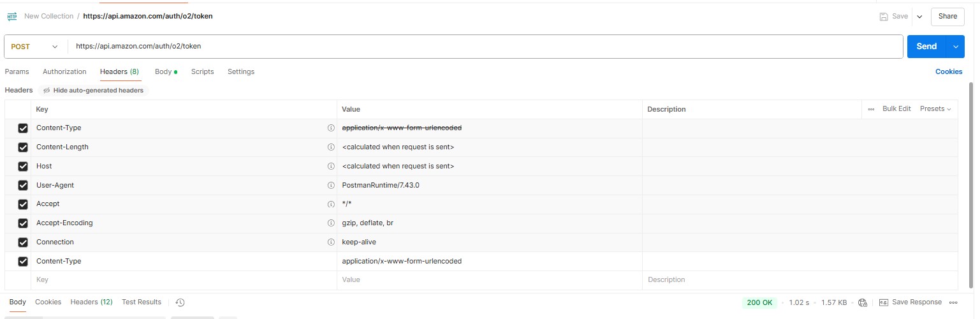Open the info icon for User-Agent
This screenshot has width=980, height=319.
(331, 186)
